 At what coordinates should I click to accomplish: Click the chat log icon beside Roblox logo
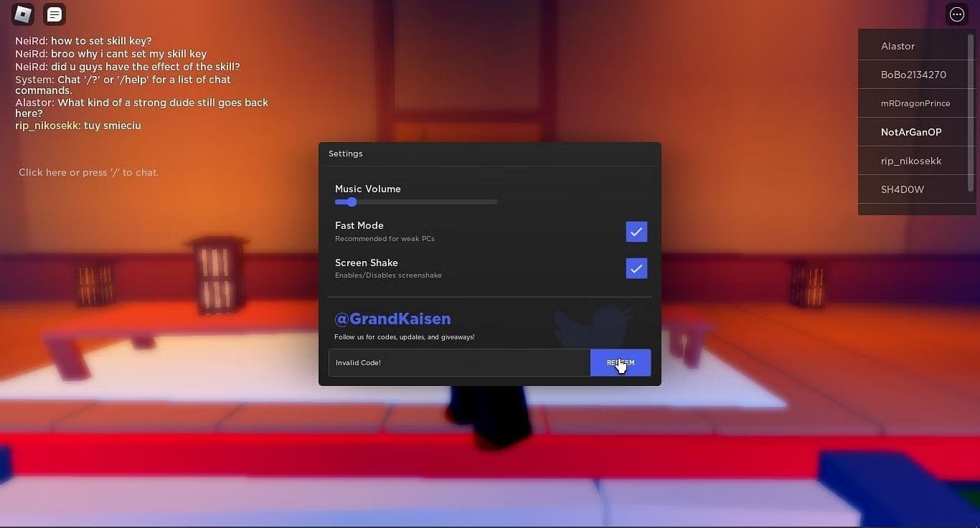click(54, 14)
